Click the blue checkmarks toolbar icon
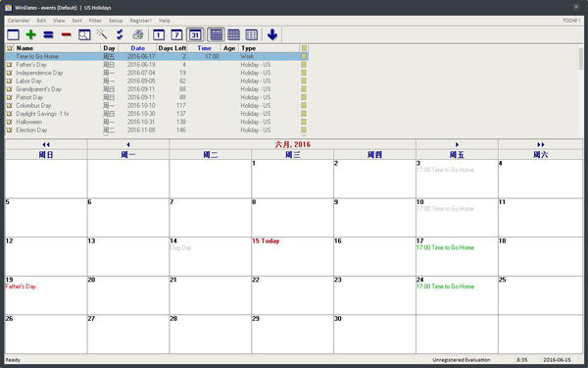The image size is (588, 368). 120,35
